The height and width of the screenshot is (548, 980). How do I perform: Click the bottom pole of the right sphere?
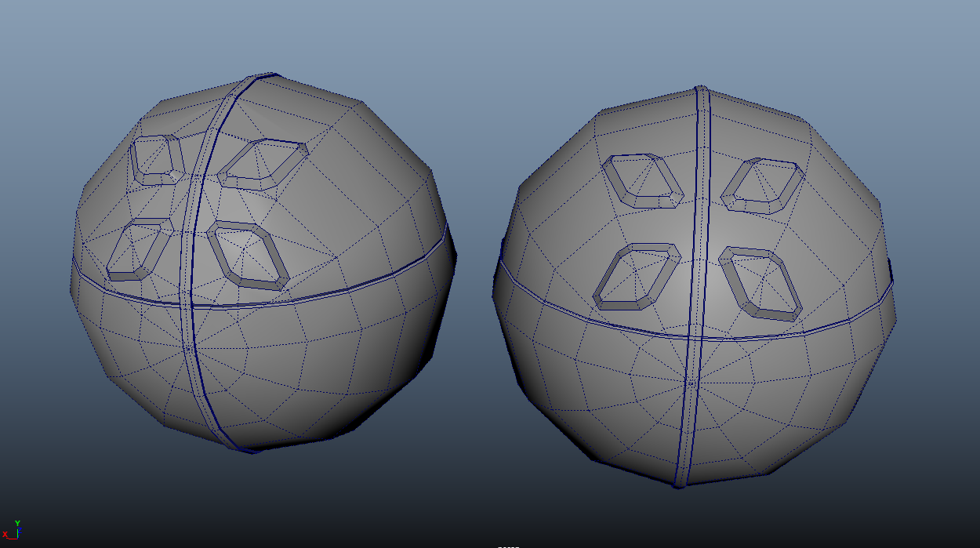point(680,485)
